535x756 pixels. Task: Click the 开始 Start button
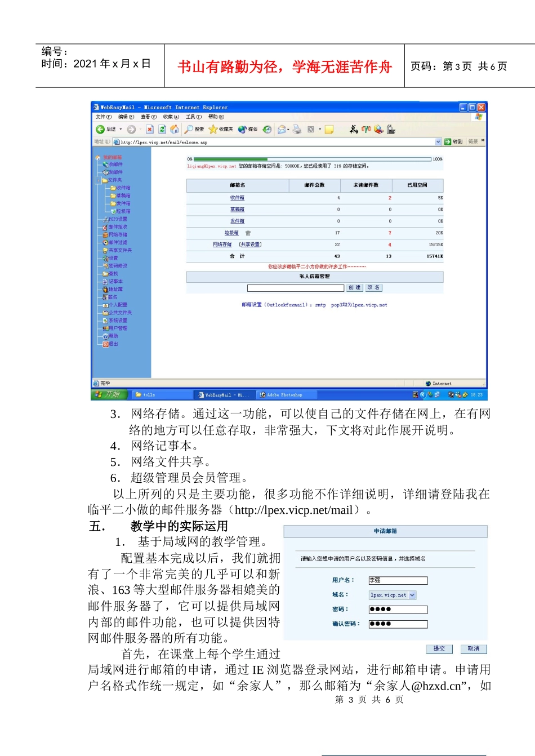point(109,394)
